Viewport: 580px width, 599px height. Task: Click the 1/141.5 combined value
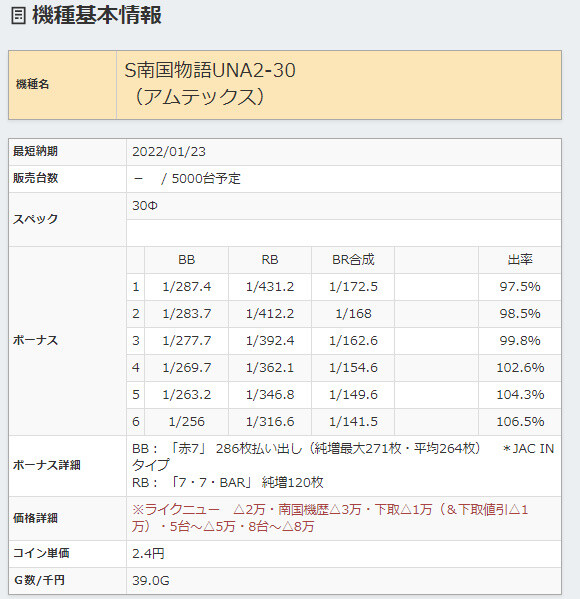click(x=353, y=421)
